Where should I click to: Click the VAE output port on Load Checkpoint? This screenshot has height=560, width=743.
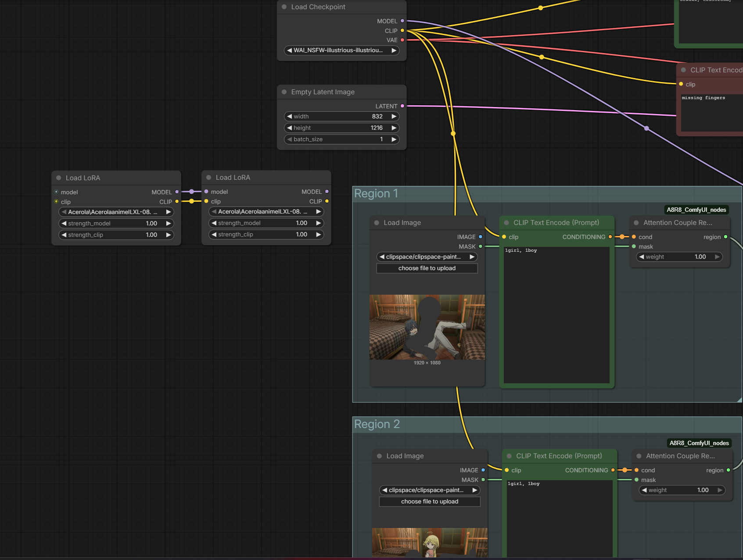coord(402,40)
